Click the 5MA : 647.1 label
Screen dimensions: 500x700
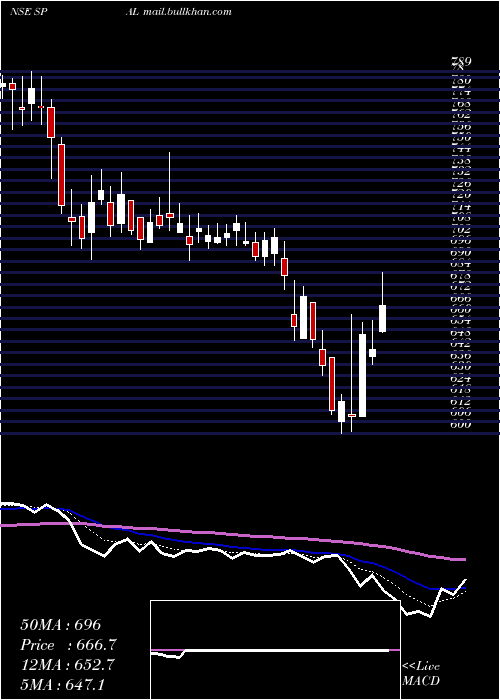pos(62,684)
